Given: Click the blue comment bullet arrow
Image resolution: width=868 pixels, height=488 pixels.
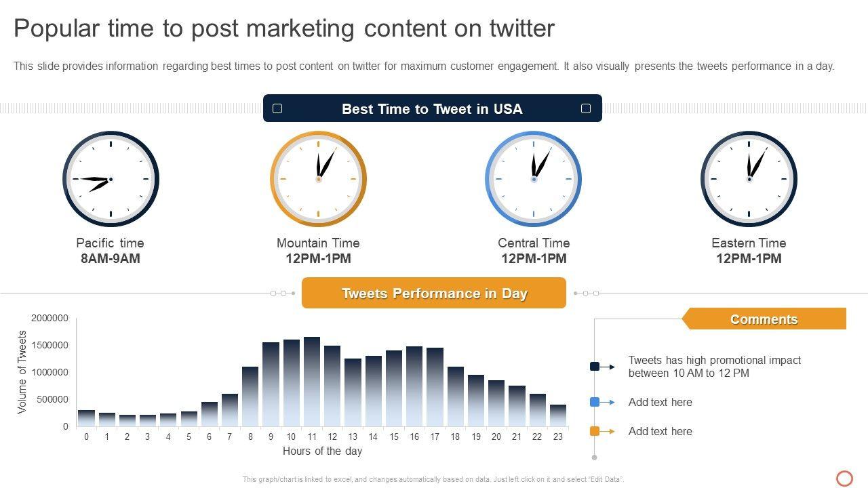Looking at the screenshot, I should click(x=602, y=402).
